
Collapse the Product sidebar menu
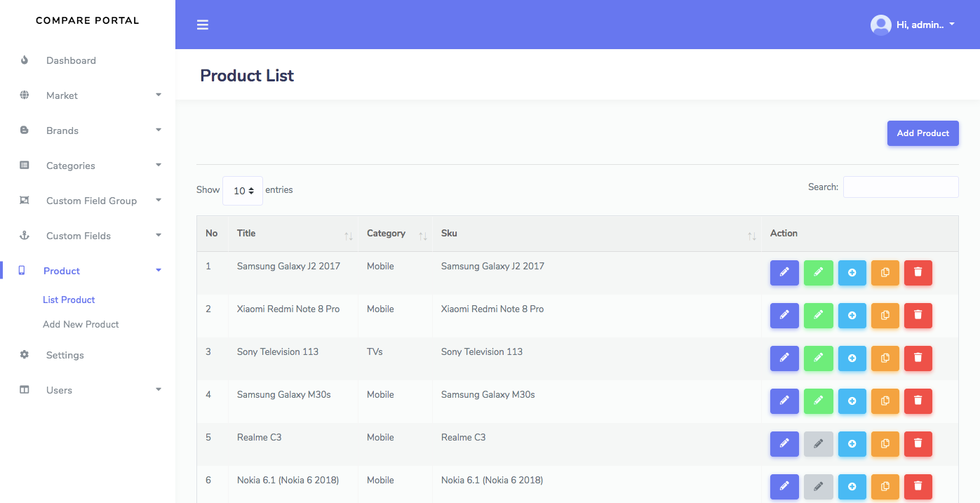coord(88,271)
